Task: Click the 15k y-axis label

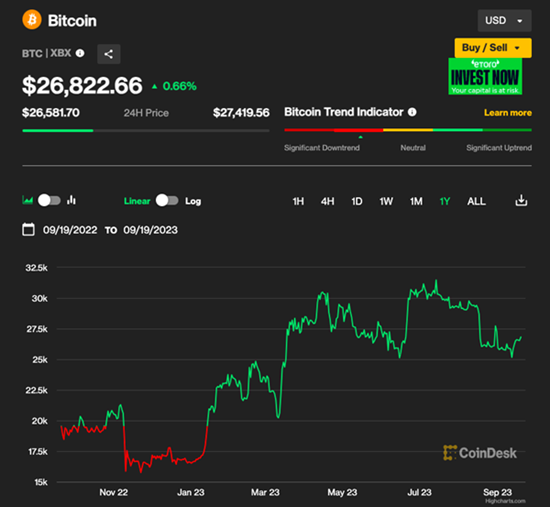Action: pyautogui.click(x=41, y=482)
